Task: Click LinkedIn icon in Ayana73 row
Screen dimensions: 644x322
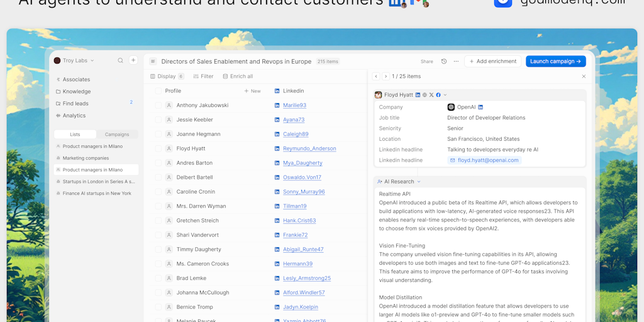Action: tap(277, 119)
